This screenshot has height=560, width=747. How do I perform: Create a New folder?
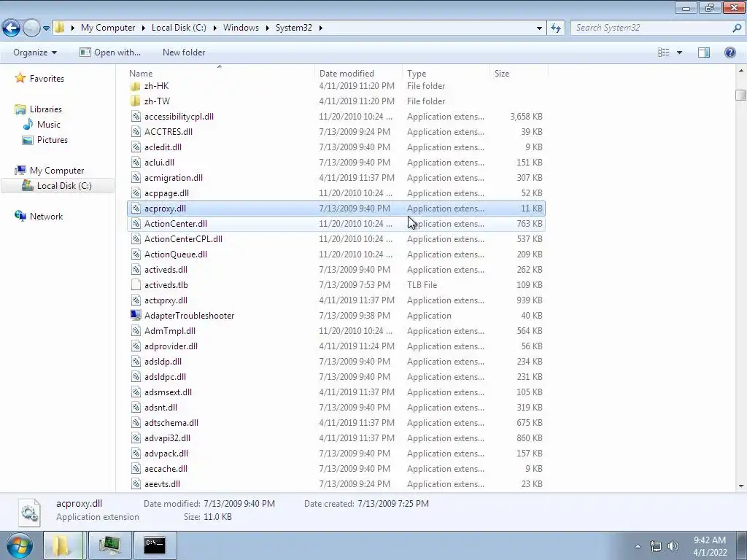pos(184,52)
